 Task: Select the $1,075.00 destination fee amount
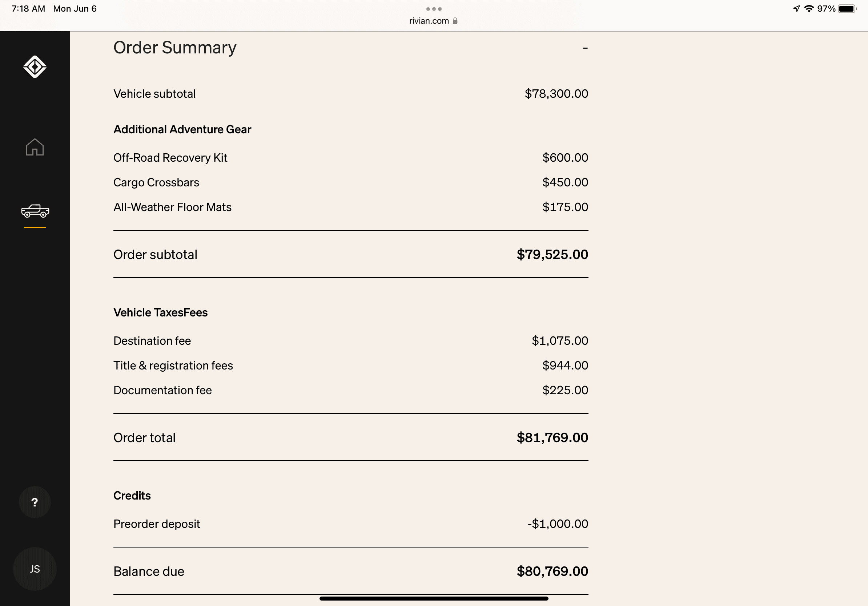[x=560, y=341]
